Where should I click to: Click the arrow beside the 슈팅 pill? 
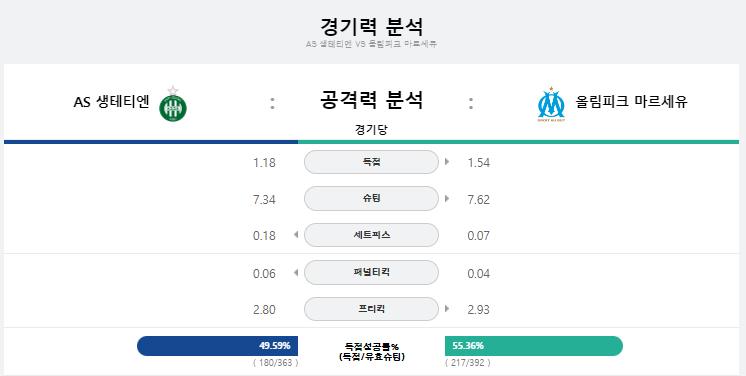pyautogui.click(x=447, y=198)
